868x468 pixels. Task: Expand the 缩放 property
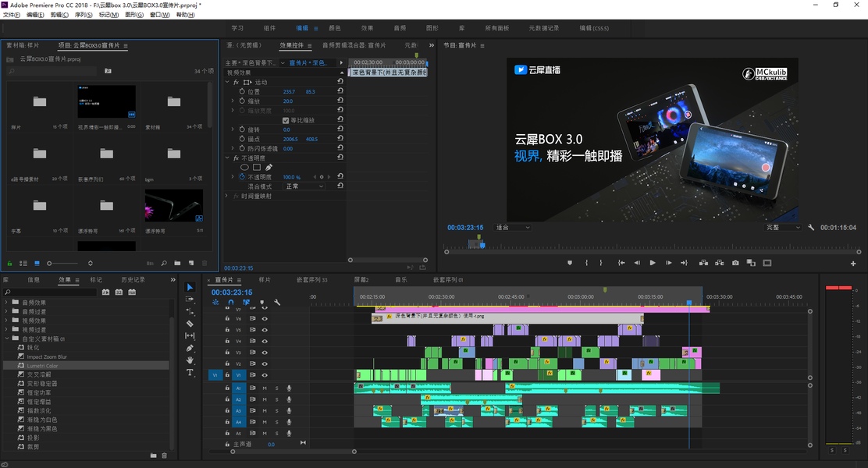click(233, 101)
